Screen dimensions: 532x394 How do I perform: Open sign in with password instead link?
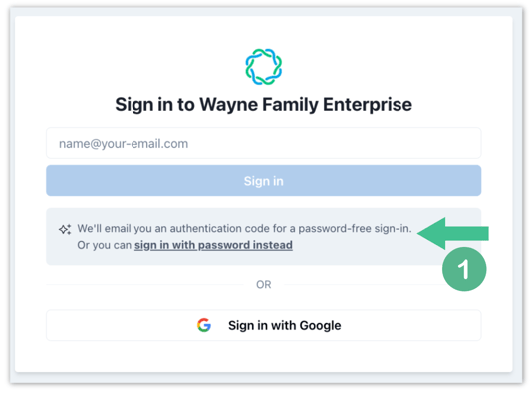[213, 245]
